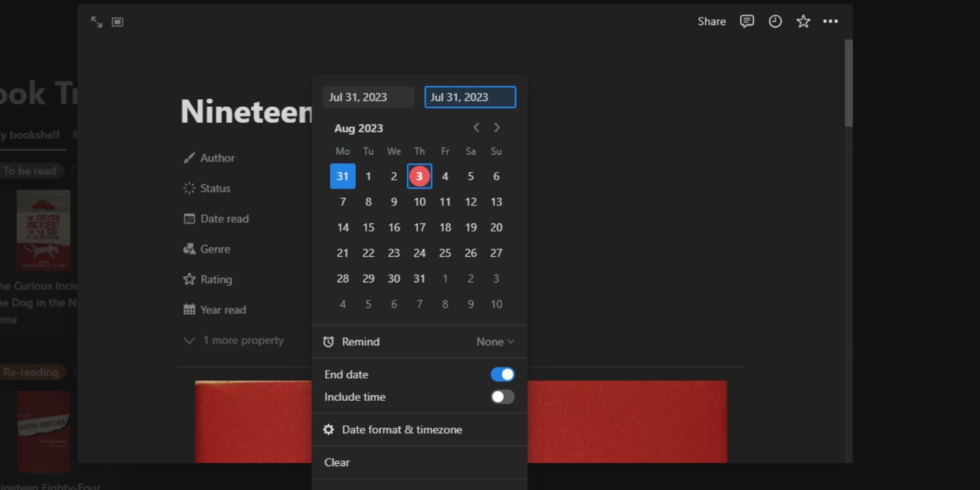The width and height of the screenshot is (980, 490).
Task: Enable the Include time toggle
Action: (x=502, y=397)
